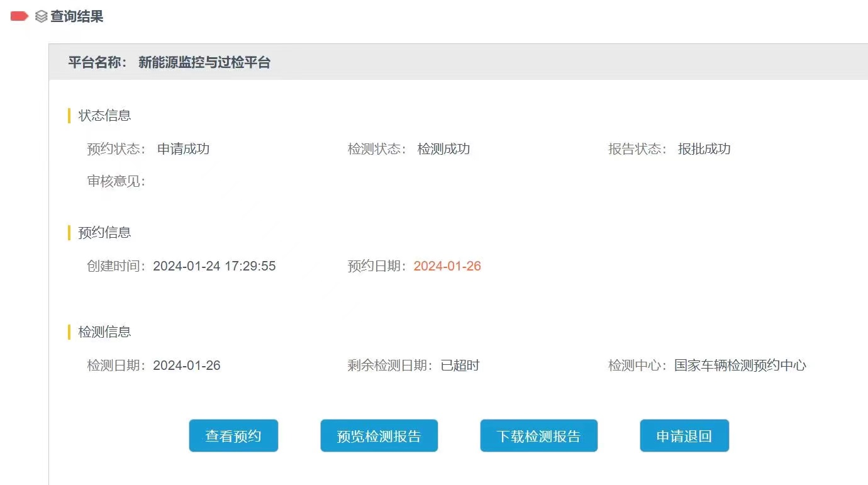The height and width of the screenshot is (485, 868).
Task: Click the 申请退回 button
Action: tap(684, 436)
